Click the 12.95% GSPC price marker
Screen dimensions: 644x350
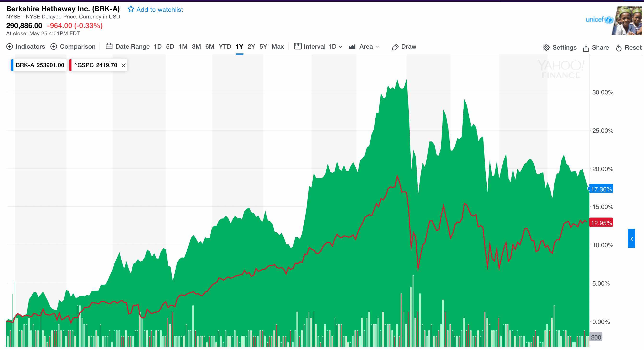[601, 223]
